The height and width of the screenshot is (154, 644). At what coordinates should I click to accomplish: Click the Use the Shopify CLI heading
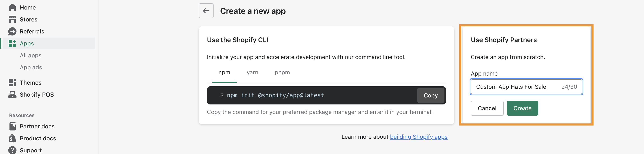click(x=237, y=40)
